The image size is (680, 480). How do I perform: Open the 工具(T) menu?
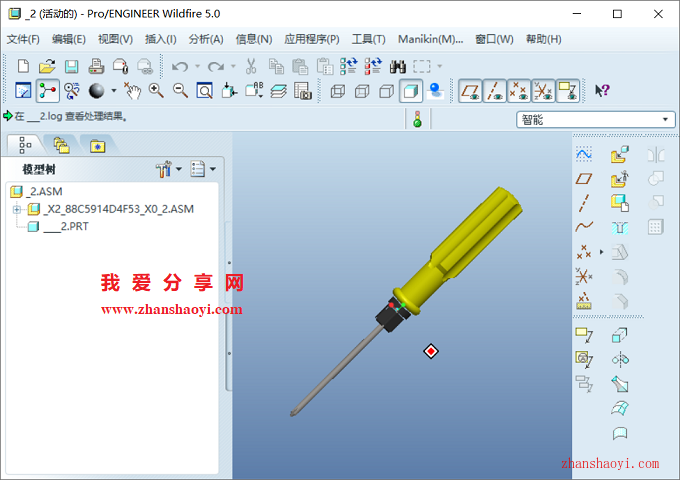(x=368, y=39)
